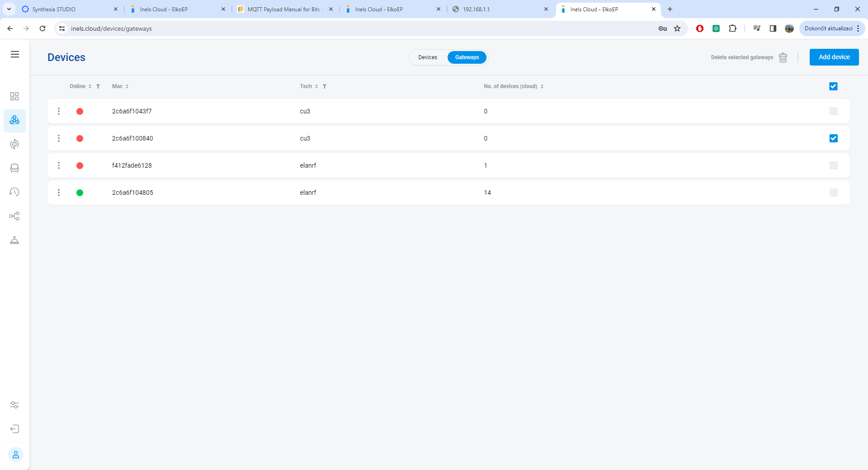Open the three-dot menu for gateway f412fade6128
The height and width of the screenshot is (470, 868).
[59, 165]
